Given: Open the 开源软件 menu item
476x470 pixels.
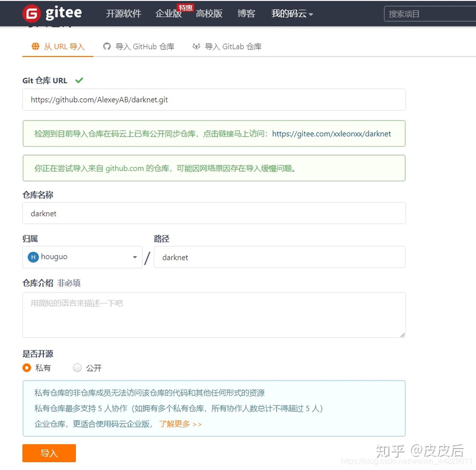Looking at the screenshot, I should point(124,14).
